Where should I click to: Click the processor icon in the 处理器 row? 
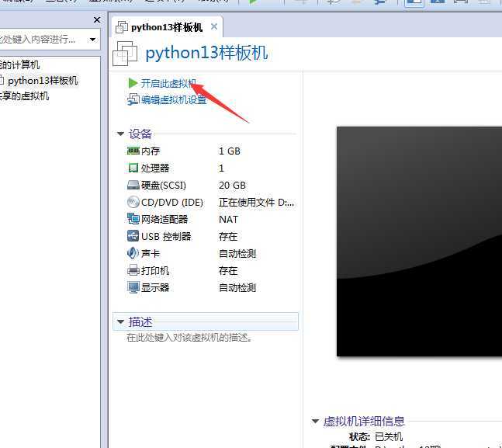point(133,168)
